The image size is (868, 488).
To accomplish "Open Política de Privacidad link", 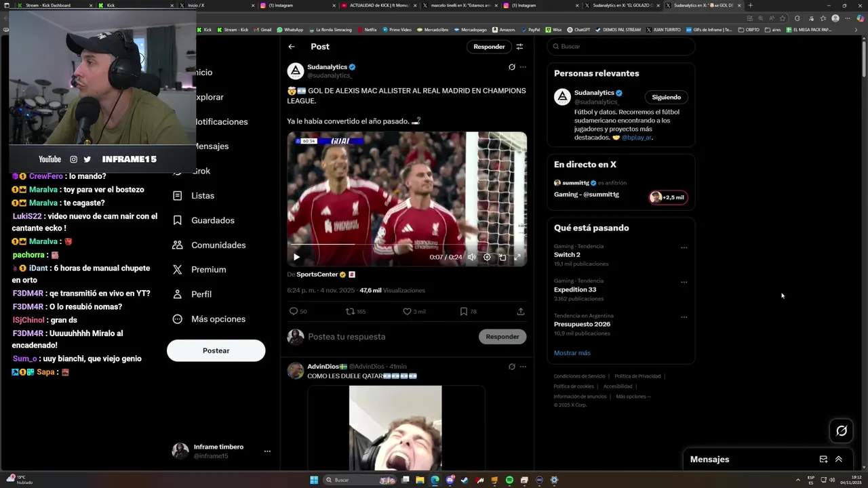I will click(637, 376).
